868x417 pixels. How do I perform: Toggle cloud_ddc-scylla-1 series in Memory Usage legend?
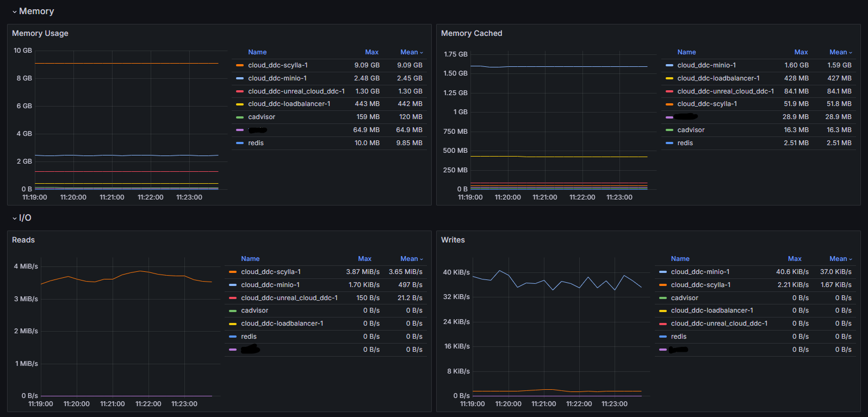pos(277,65)
